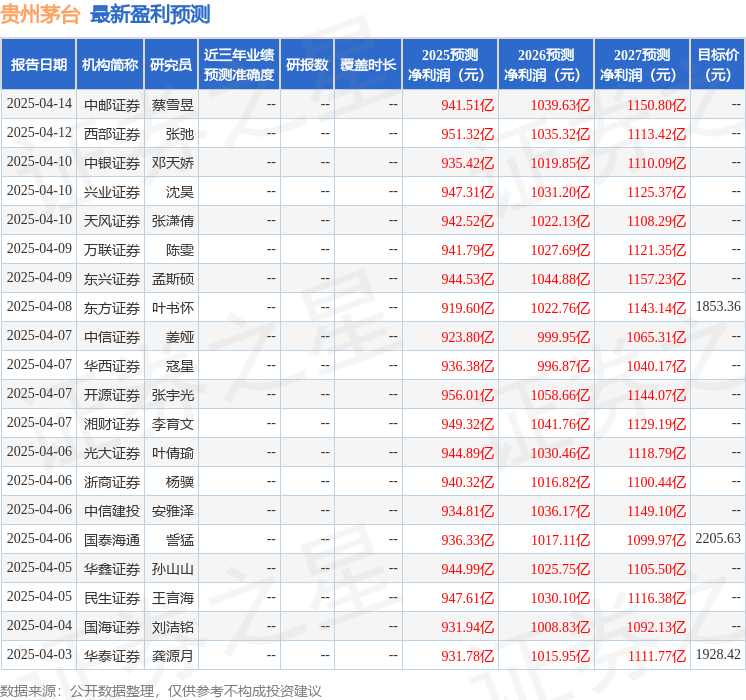This screenshot has height=700, width=746.
Task: Click analyst 孙山山
Action: point(173,569)
